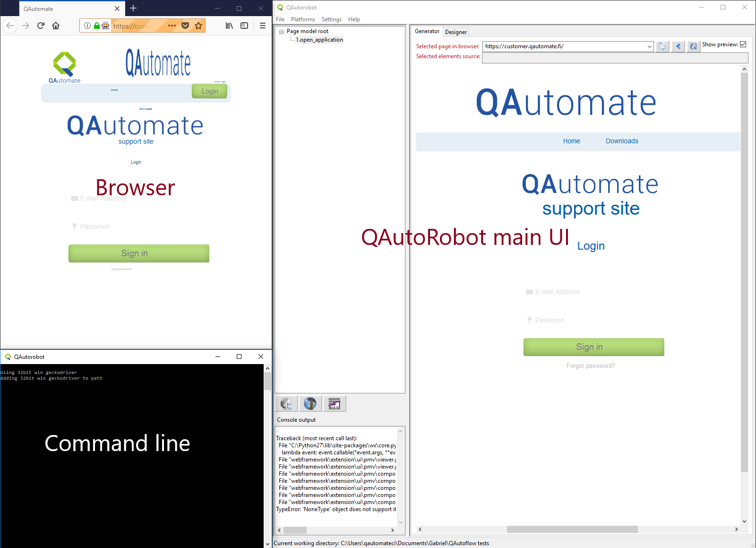Collapse the Page model root node
This screenshot has width=756, height=548.
(282, 32)
